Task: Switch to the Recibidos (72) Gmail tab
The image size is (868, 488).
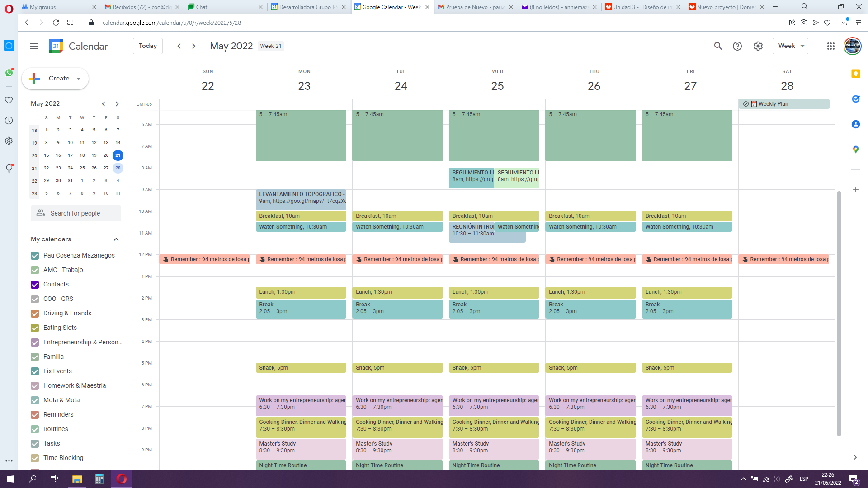Action: (142, 7)
